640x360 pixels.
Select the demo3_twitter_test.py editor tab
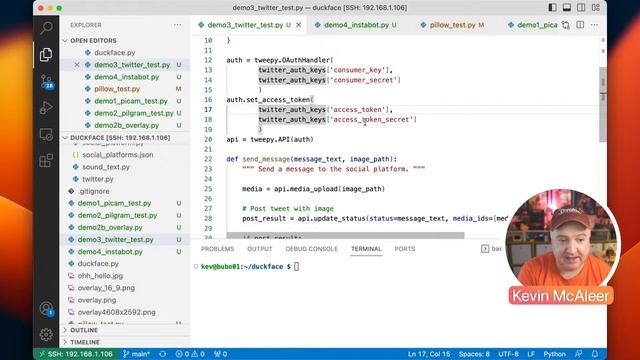click(x=245, y=25)
